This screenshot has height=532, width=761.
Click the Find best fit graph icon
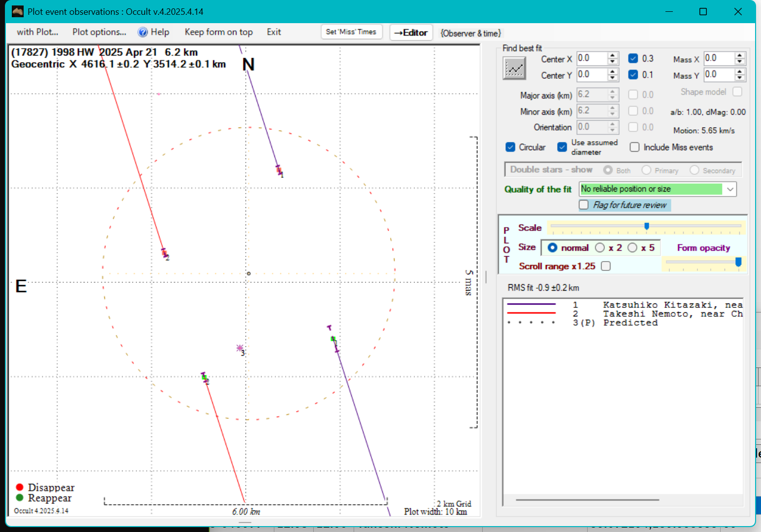click(514, 68)
